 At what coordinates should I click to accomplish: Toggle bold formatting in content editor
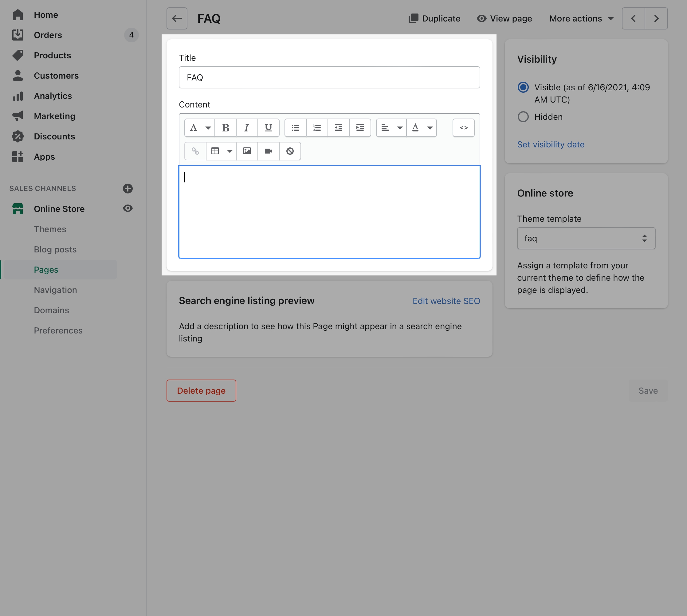[x=226, y=128]
